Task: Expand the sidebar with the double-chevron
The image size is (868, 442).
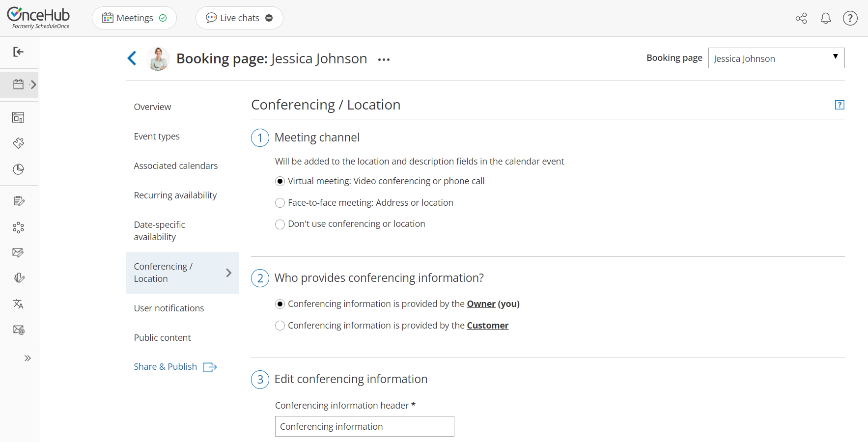Action: coord(28,358)
